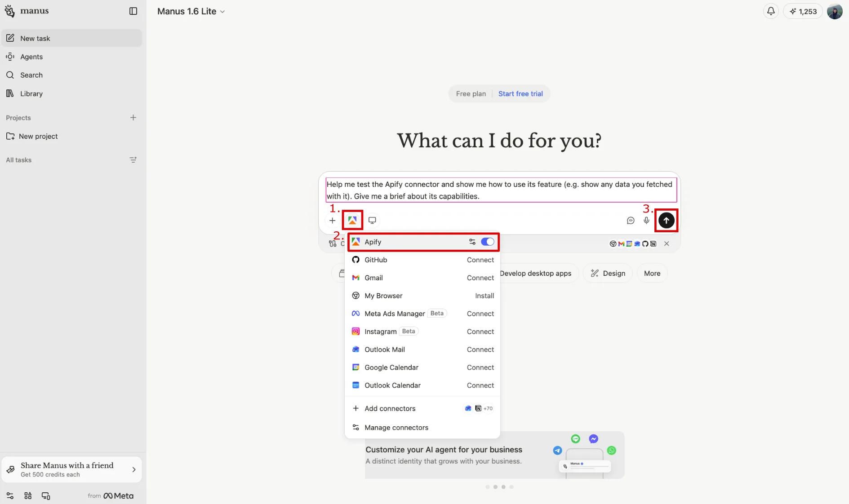This screenshot has height=504, width=849.
Task: Send the prompt with the arrow button
Action: (666, 221)
